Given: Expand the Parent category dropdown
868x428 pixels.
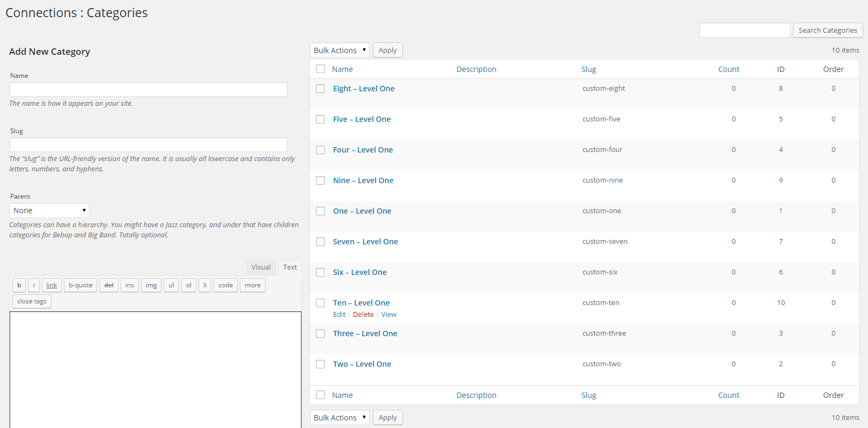Looking at the screenshot, I should click(49, 211).
